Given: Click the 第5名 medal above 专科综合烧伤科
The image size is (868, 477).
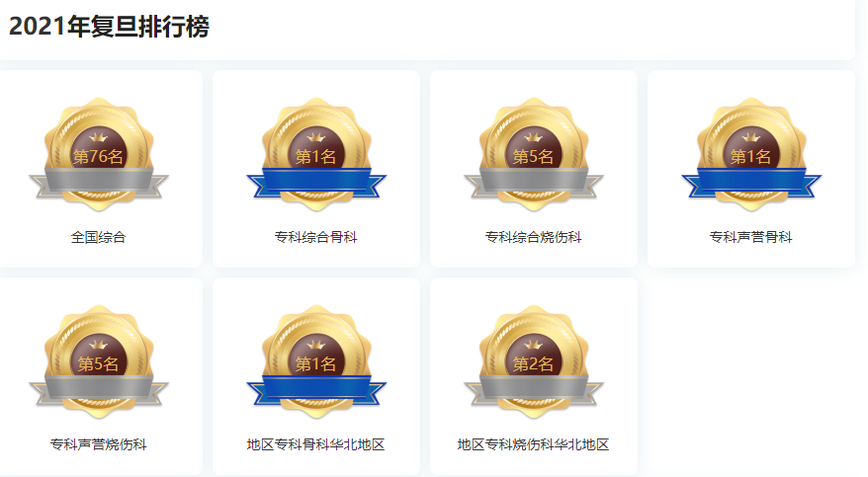Looking at the screenshot, I should [x=534, y=155].
